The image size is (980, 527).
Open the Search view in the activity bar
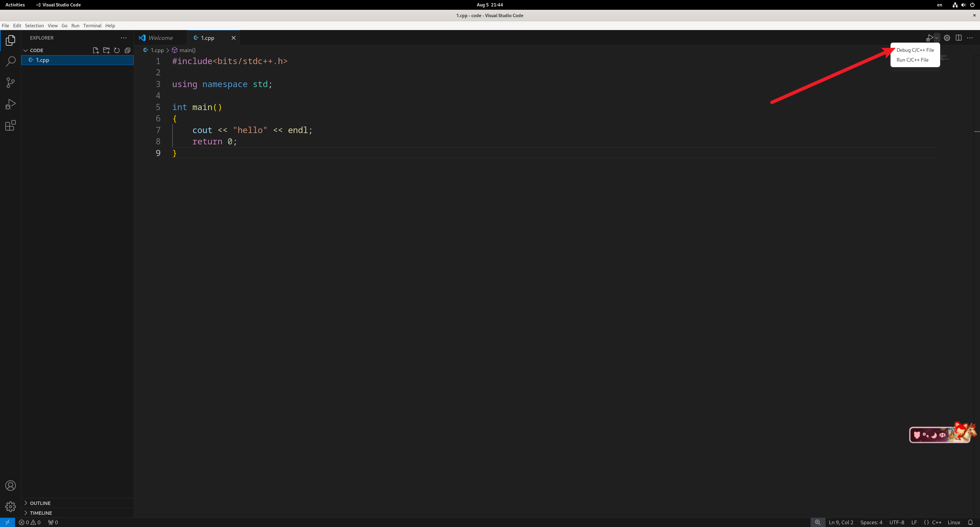(x=10, y=61)
